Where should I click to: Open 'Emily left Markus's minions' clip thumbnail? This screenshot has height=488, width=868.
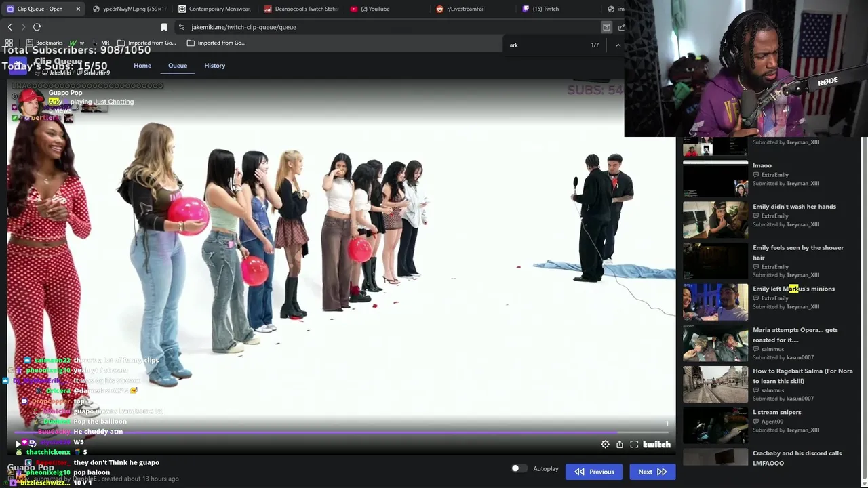pyautogui.click(x=715, y=302)
